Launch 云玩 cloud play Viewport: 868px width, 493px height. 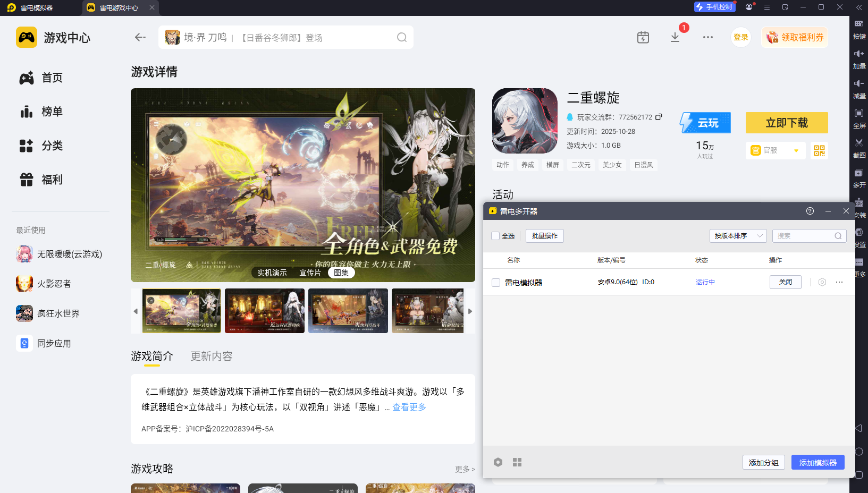705,123
